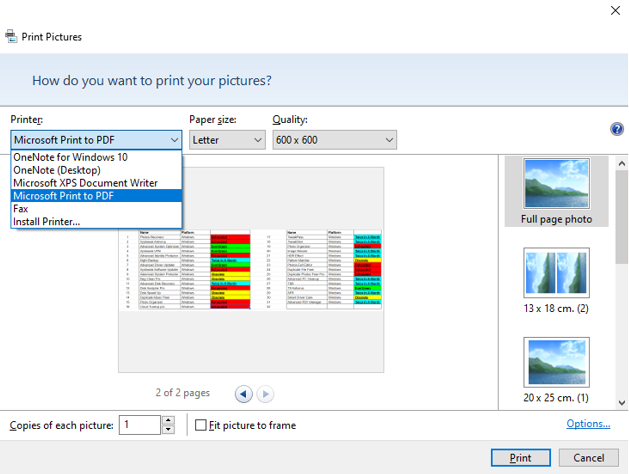Click the blue help question mark icon
629x474 pixels.
tap(617, 129)
